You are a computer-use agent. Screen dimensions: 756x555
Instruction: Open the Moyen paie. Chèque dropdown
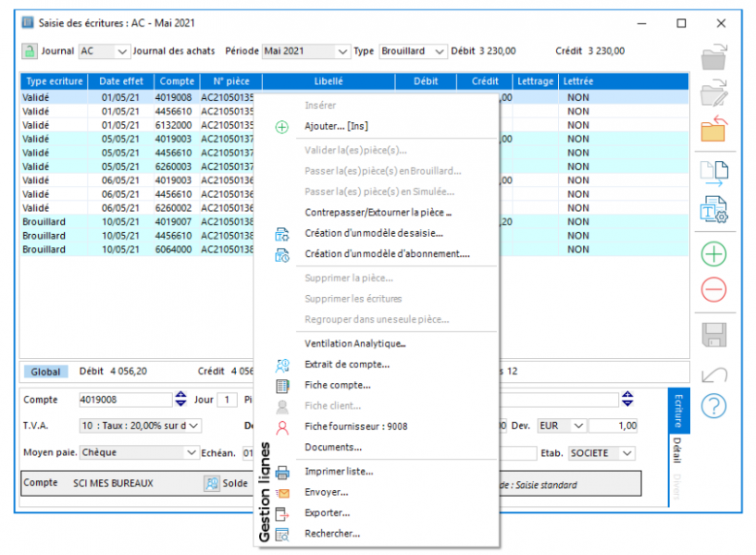[x=192, y=453]
